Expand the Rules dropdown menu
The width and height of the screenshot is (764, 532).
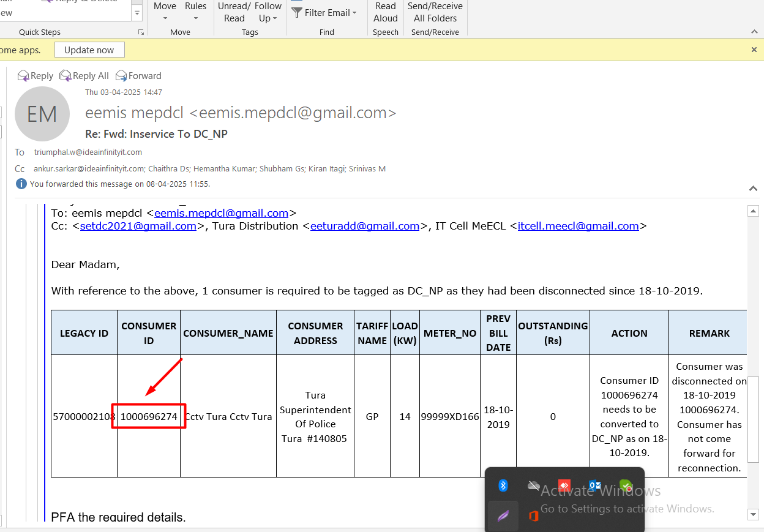click(195, 12)
